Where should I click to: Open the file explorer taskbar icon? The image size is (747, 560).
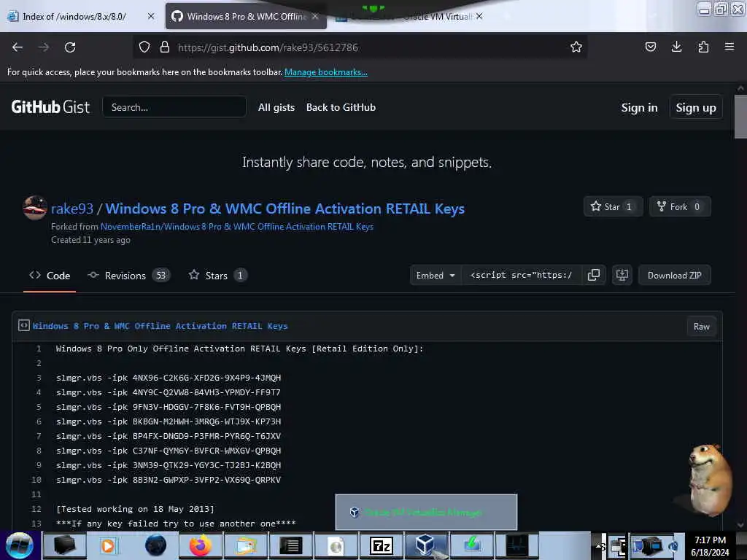246,545
